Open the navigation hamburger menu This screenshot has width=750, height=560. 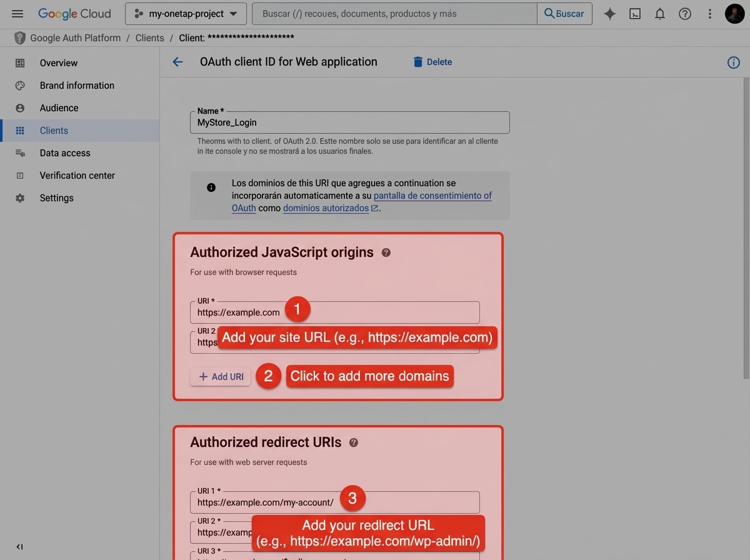(17, 13)
